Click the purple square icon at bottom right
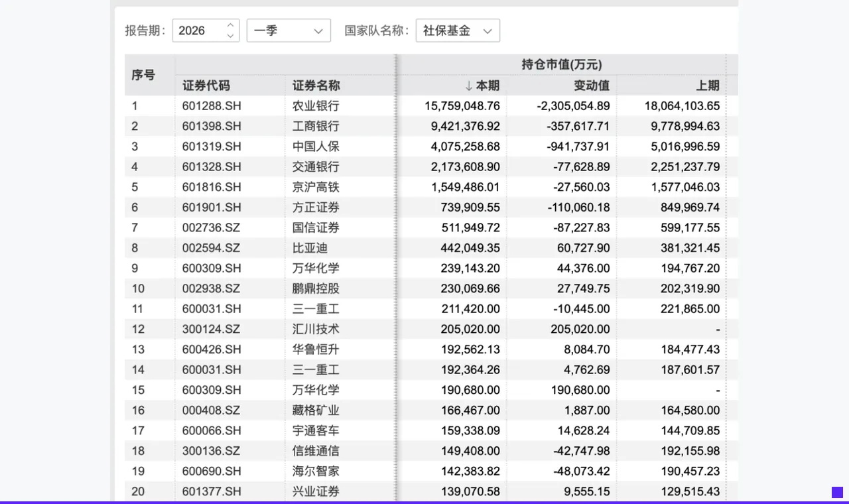Screen dimensions: 849x504 click(x=837, y=492)
